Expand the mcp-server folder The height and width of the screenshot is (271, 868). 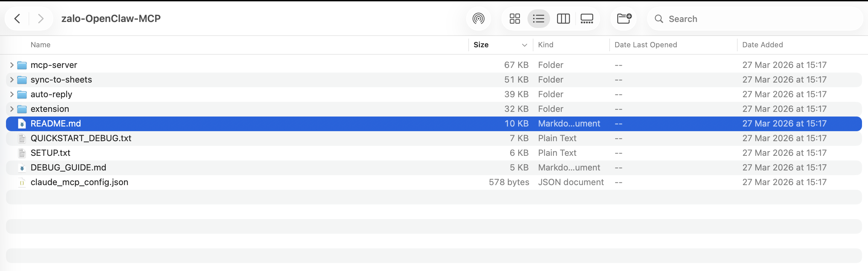(x=11, y=65)
